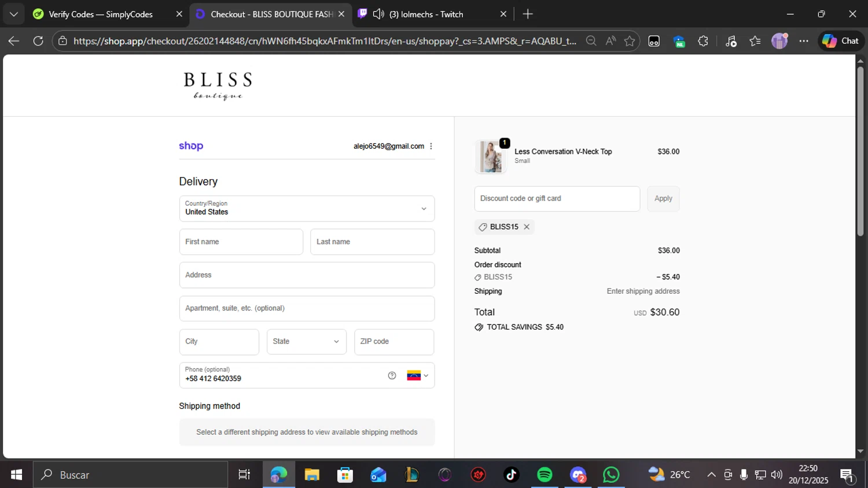Show hidden system tray icons
Image resolution: width=868 pixels, height=488 pixels.
click(711, 475)
